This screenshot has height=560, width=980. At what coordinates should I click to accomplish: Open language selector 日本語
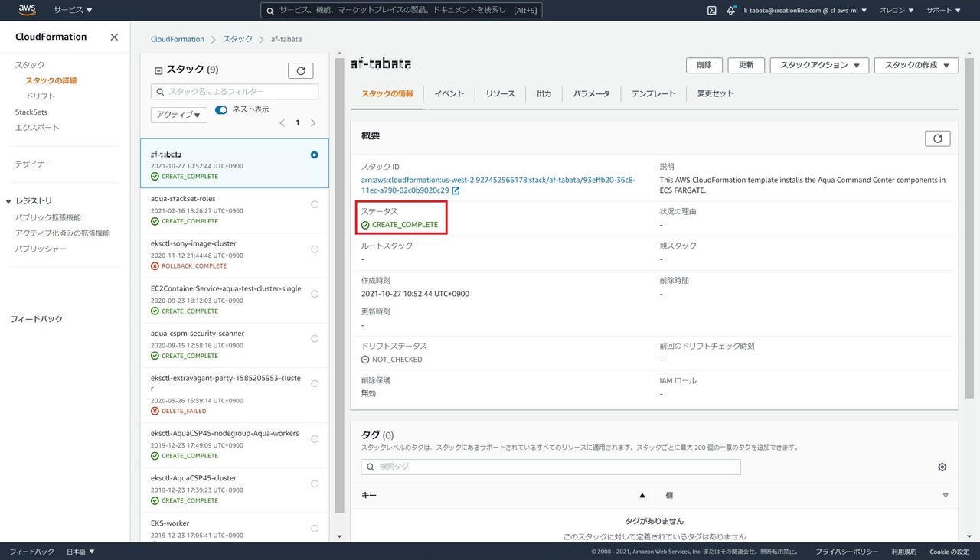[80, 552]
